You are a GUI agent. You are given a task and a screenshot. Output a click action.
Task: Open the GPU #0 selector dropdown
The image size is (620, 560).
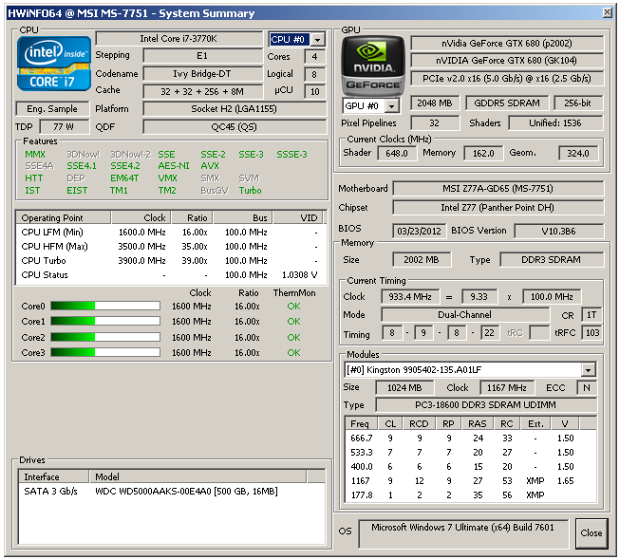[x=391, y=106]
